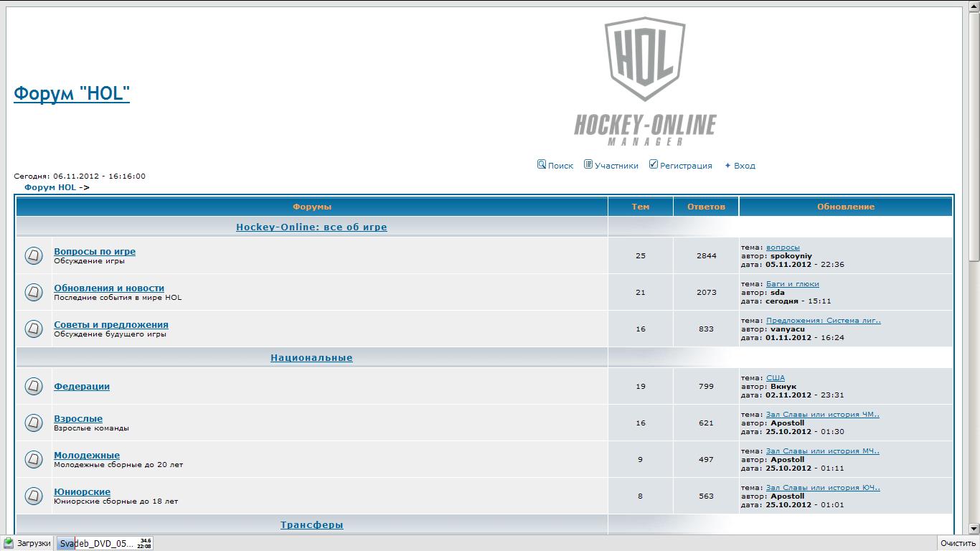Click the Форум HOL breadcrumb link

pyautogui.click(x=50, y=187)
